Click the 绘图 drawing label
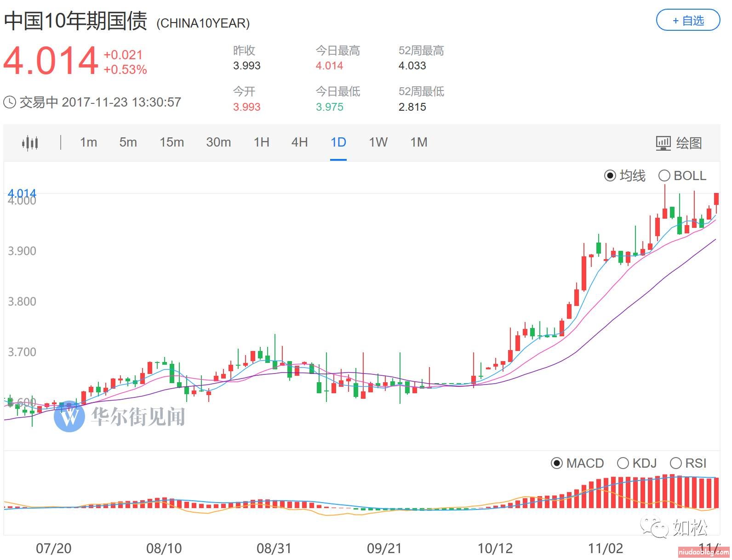The width and height of the screenshot is (732, 560). click(689, 143)
